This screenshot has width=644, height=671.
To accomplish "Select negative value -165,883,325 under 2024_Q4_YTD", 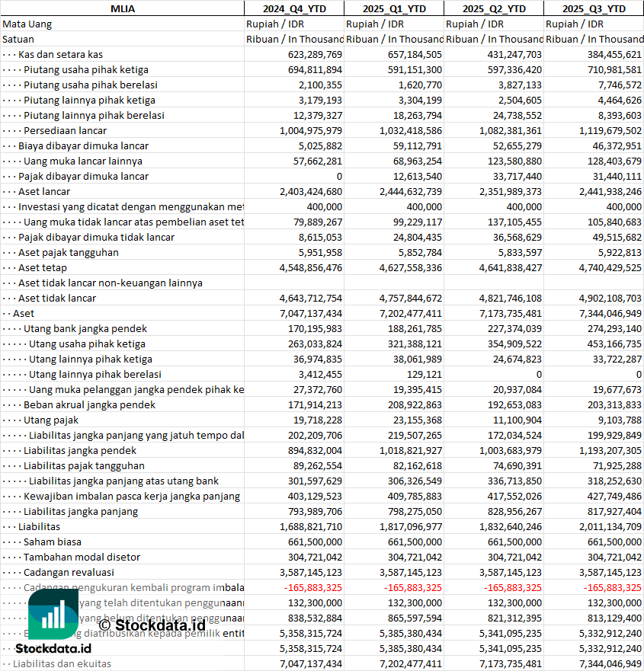I will click(x=313, y=587).
